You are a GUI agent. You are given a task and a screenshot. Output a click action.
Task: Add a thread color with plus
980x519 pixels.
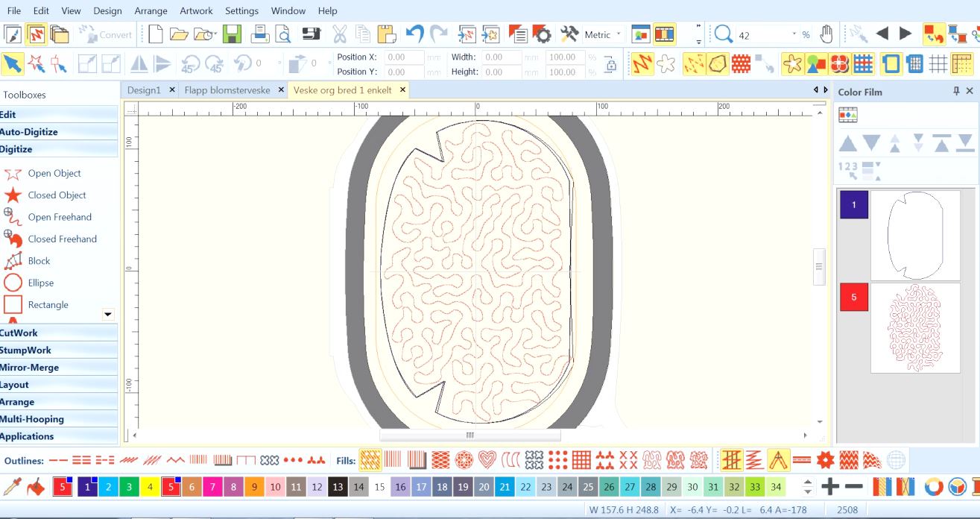(830, 488)
